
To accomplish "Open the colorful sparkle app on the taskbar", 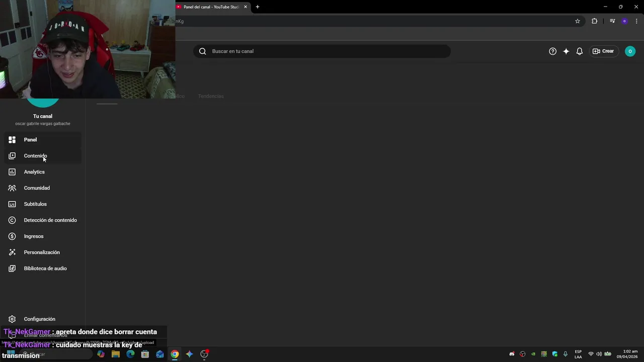I will (x=189, y=354).
